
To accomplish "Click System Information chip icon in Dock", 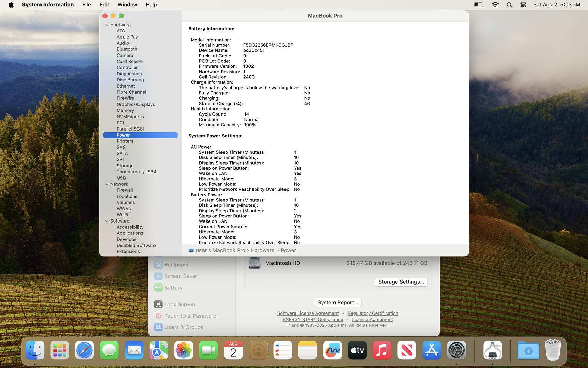I will 492,350.
